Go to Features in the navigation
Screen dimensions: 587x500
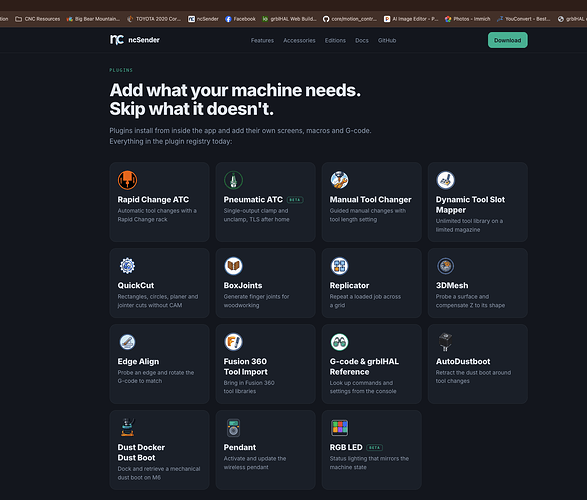click(x=262, y=40)
